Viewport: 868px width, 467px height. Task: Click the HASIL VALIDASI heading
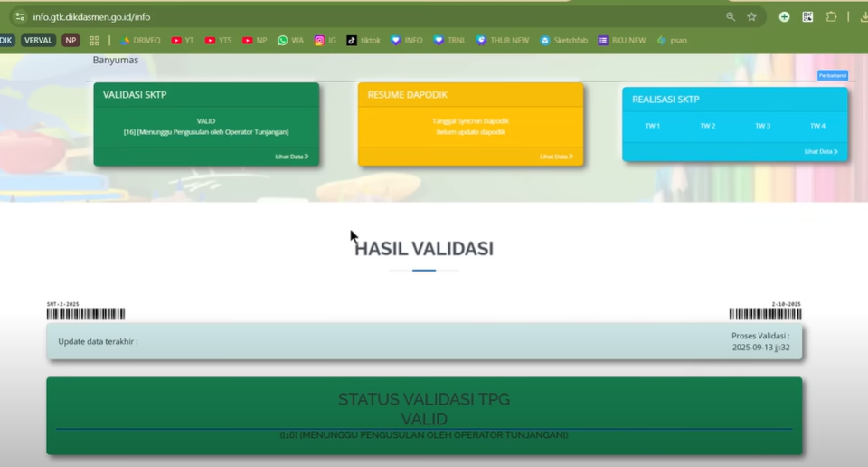(x=423, y=249)
